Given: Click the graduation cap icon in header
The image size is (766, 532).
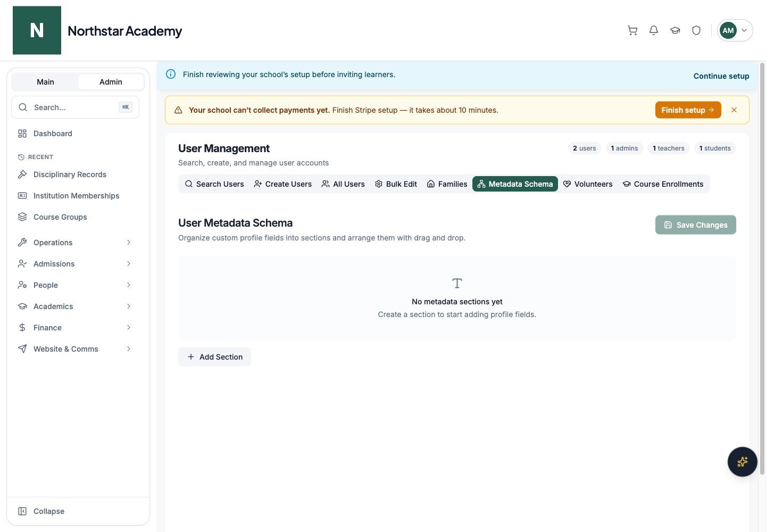Looking at the screenshot, I should pyautogui.click(x=675, y=30).
